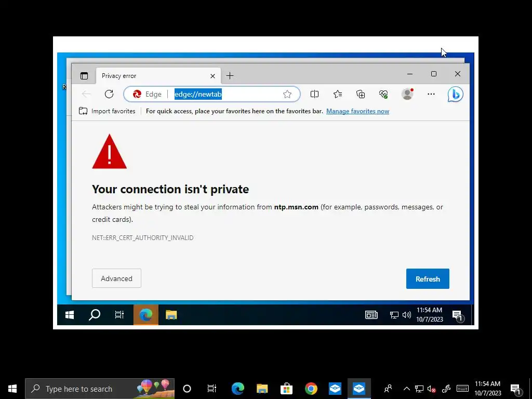532x399 pixels.
Task: Launch Microsoft Edge from host taskbar
Action: [x=237, y=389]
